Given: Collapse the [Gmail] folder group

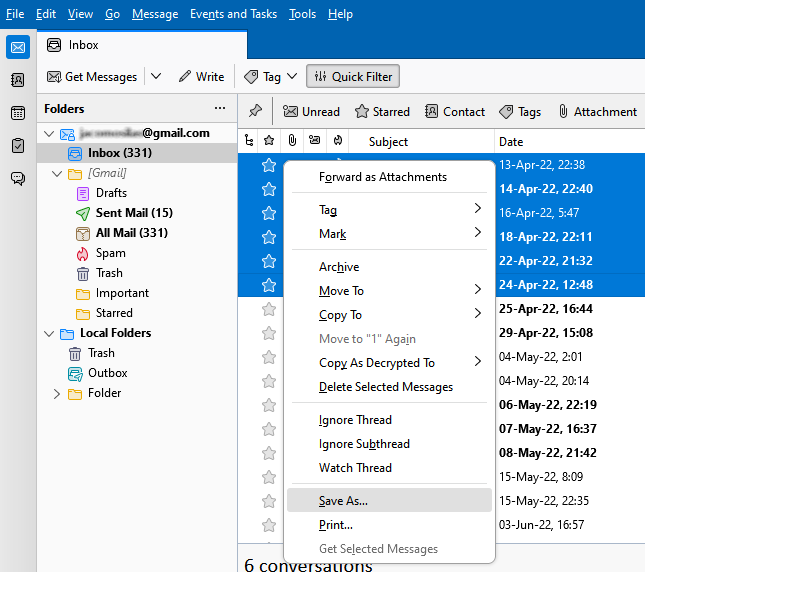Looking at the screenshot, I should [57, 173].
